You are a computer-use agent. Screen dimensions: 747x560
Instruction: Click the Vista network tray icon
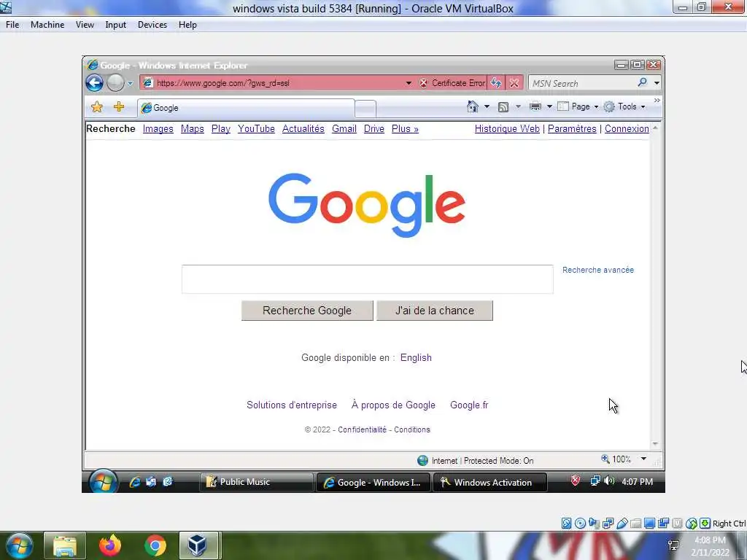[x=595, y=481]
